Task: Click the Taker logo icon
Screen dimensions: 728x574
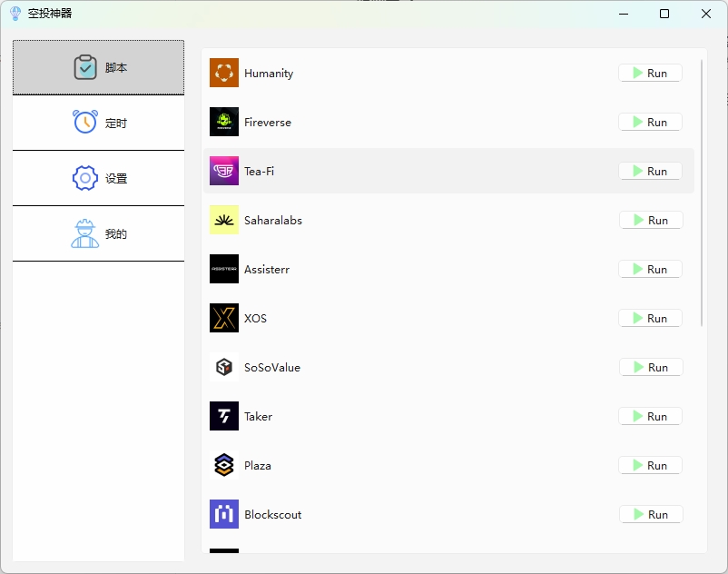Action: 224,416
